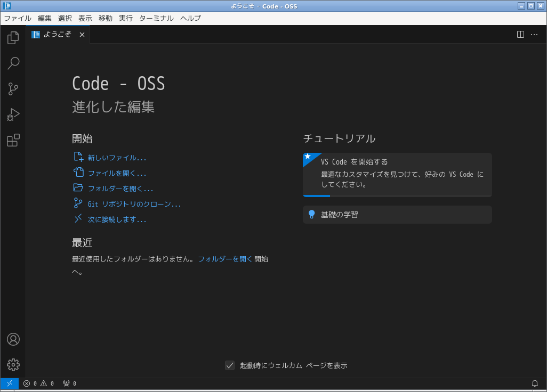Image resolution: width=547 pixels, height=392 pixels.
Task: Uncheck 起動時にウェルカム ページを表示
Action: pos(230,365)
